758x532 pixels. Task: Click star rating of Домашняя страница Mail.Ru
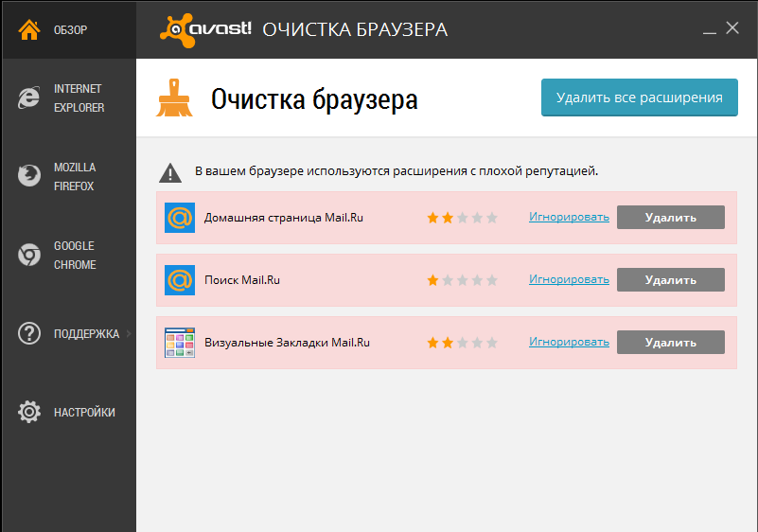tap(462, 218)
